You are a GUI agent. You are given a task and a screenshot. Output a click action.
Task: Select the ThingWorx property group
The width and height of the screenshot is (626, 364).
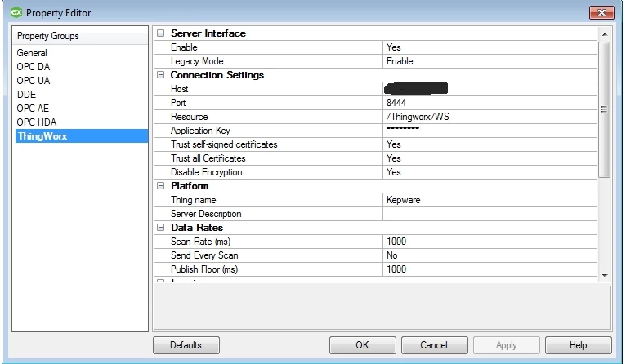[82, 136]
